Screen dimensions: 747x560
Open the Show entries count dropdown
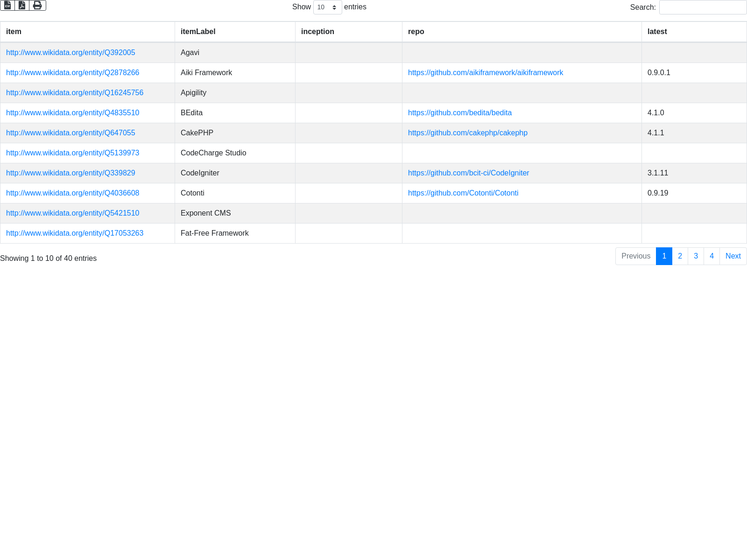327,7
